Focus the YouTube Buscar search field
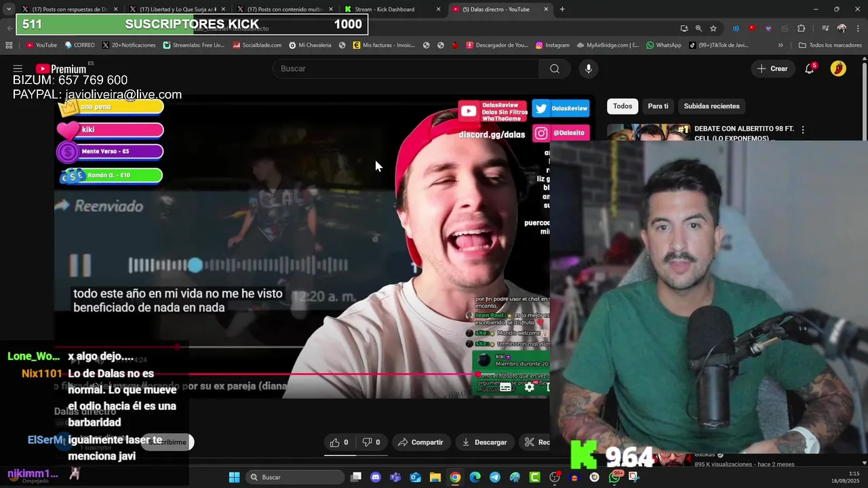The image size is (868, 488). tap(406, 68)
